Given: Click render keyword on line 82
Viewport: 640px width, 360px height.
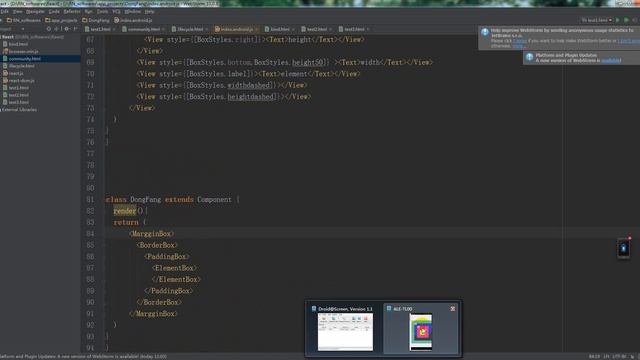Looking at the screenshot, I should pyautogui.click(x=124, y=211).
